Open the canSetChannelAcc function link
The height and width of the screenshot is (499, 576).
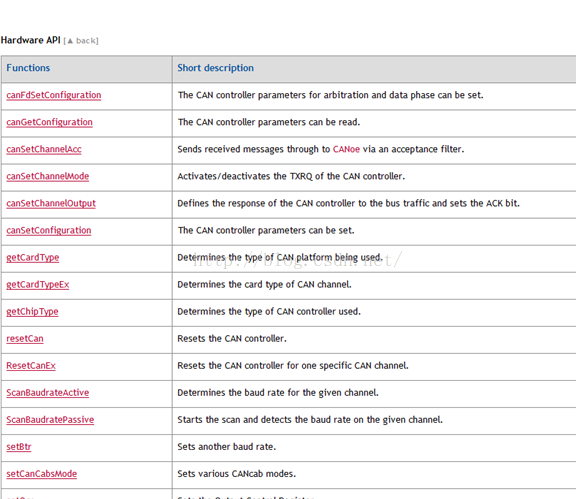click(x=44, y=149)
